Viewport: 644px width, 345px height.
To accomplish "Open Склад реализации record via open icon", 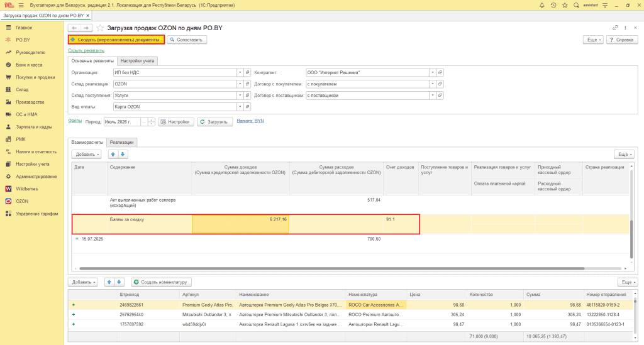I will [x=247, y=84].
